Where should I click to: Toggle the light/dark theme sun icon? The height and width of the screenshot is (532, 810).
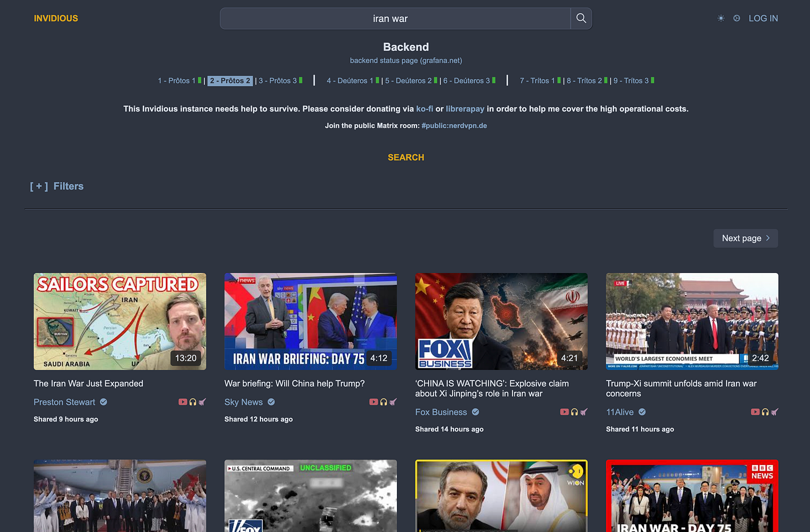click(x=721, y=19)
